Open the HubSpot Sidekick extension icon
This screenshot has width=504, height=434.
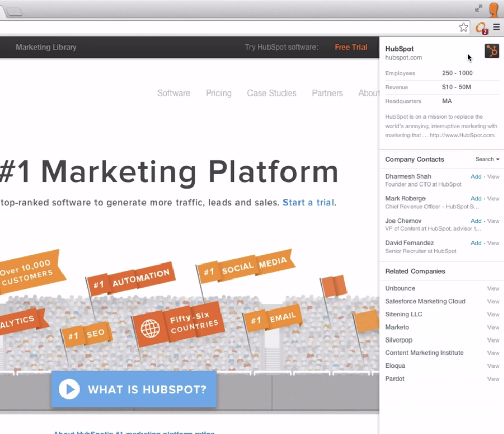(x=481, y=28)
